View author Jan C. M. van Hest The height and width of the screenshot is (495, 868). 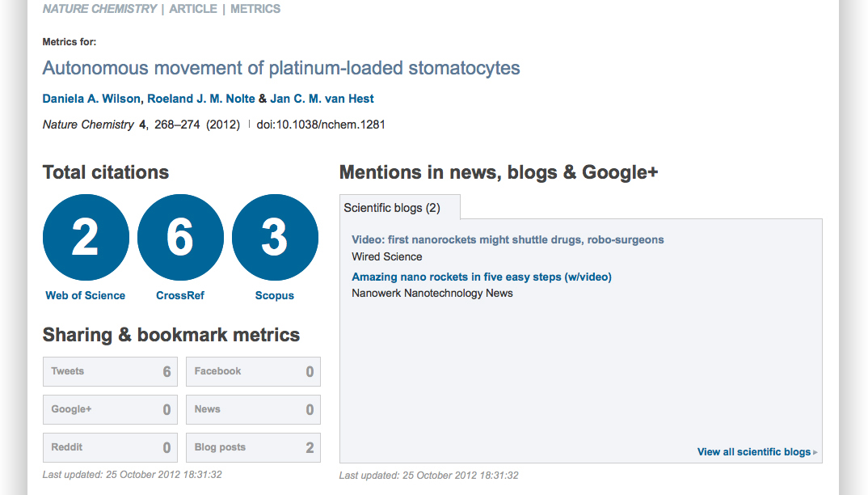coord(322,99)
